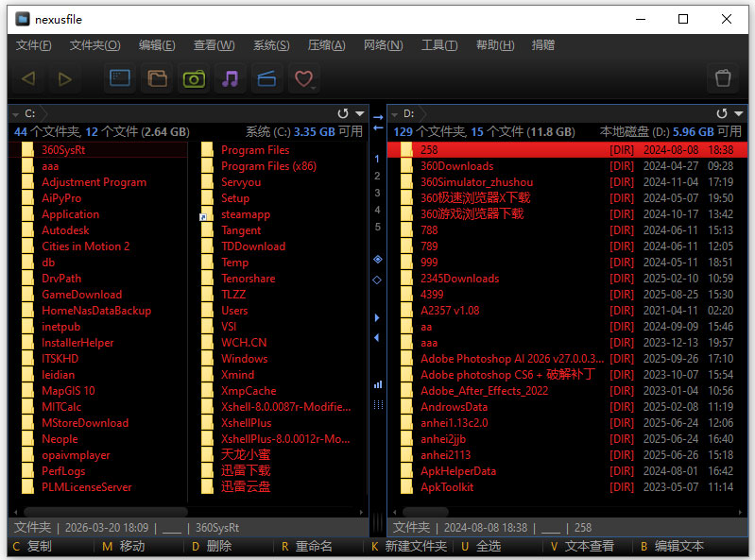
Task: Click the U 全选 function button
Action: tap(481, 546)
